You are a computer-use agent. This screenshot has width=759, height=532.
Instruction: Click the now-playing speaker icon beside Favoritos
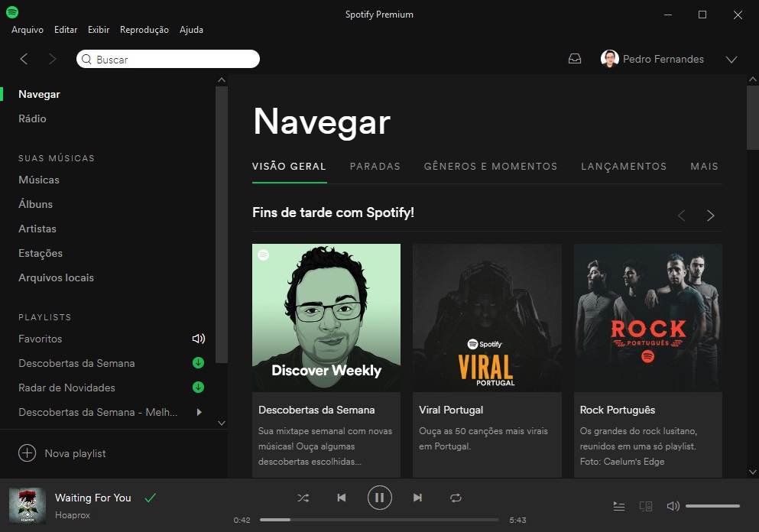pos(199,339)
